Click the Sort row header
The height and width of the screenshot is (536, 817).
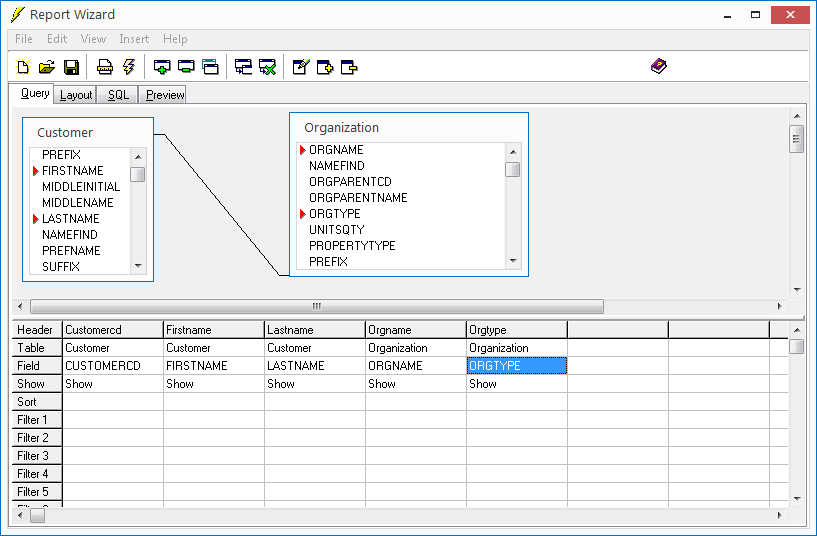(x=36, y=402)
